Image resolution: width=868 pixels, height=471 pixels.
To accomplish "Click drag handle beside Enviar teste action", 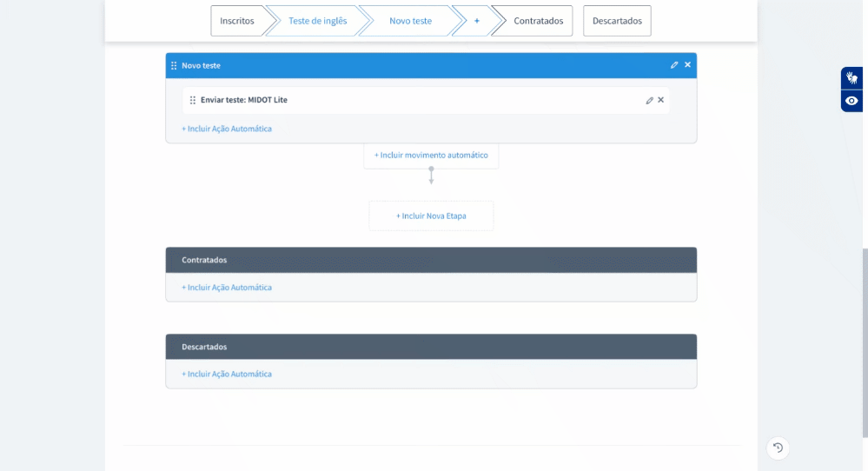I will 193,100.
